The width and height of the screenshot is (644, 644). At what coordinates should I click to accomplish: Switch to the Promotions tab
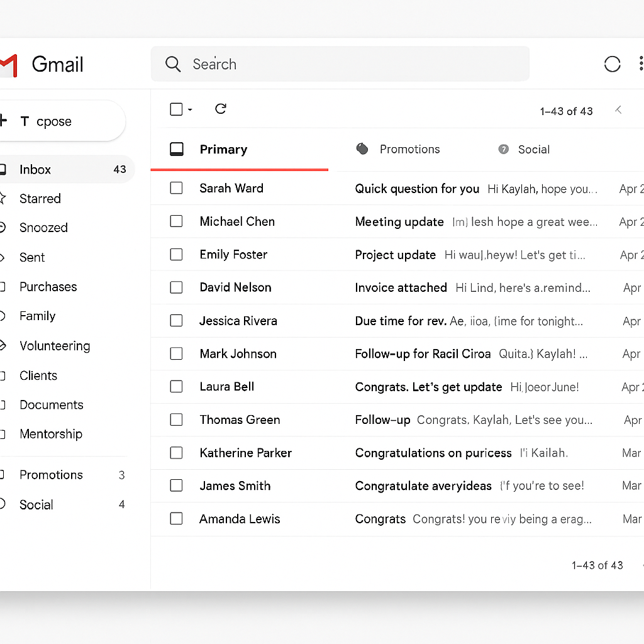pyautogui.click(x=409, y=149)
